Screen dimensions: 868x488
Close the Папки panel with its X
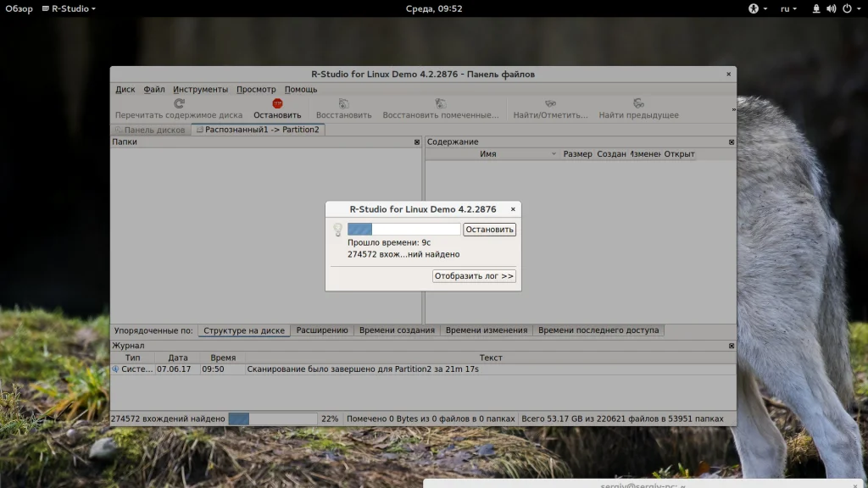417,142
